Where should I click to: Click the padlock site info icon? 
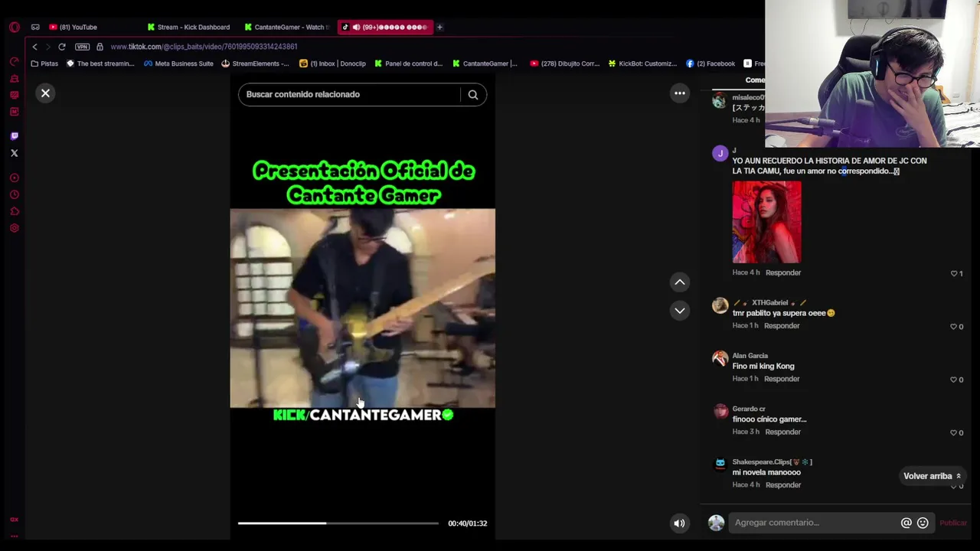[100, 47]
